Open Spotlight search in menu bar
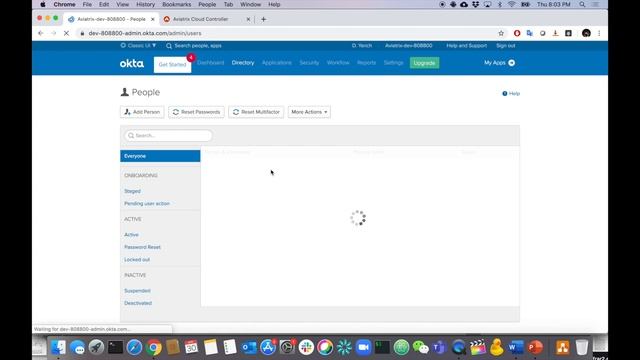 [582, 4]
